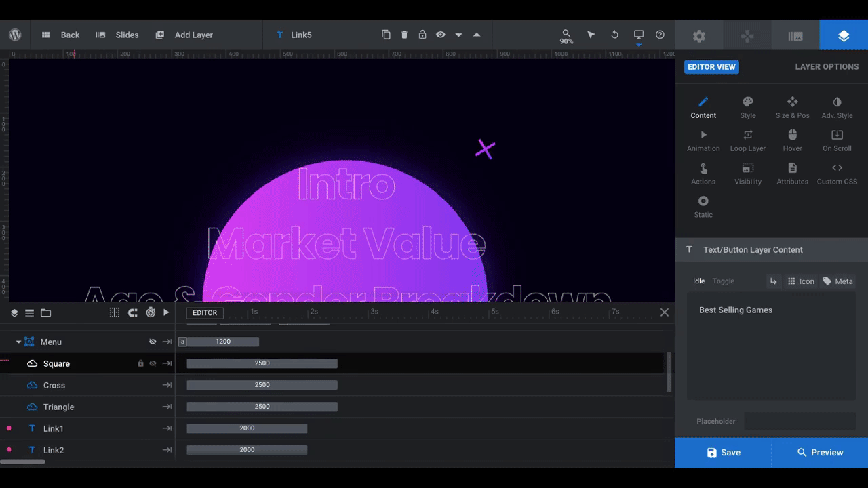This screenshot has width=868, height=488.
Task: Open the Loop Layer option
Action: pyautogui.click(x=748, y=141)
